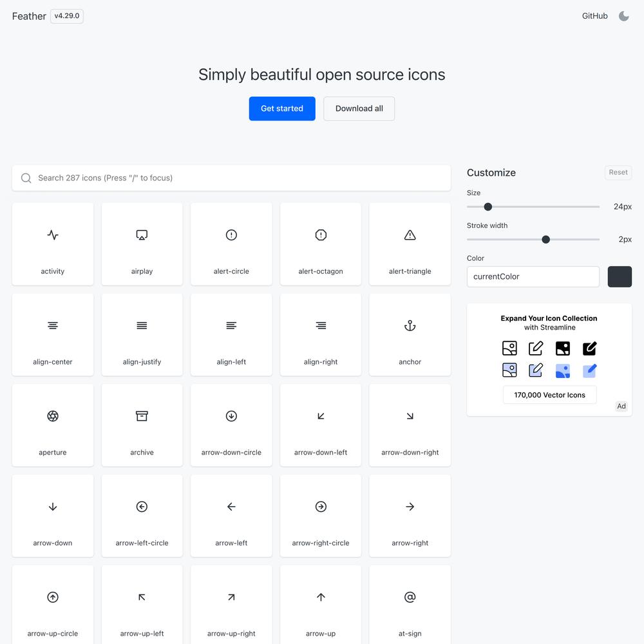Screen dimensions: 644x644
Task: Select the activity icon card
Action: point(53,244)
